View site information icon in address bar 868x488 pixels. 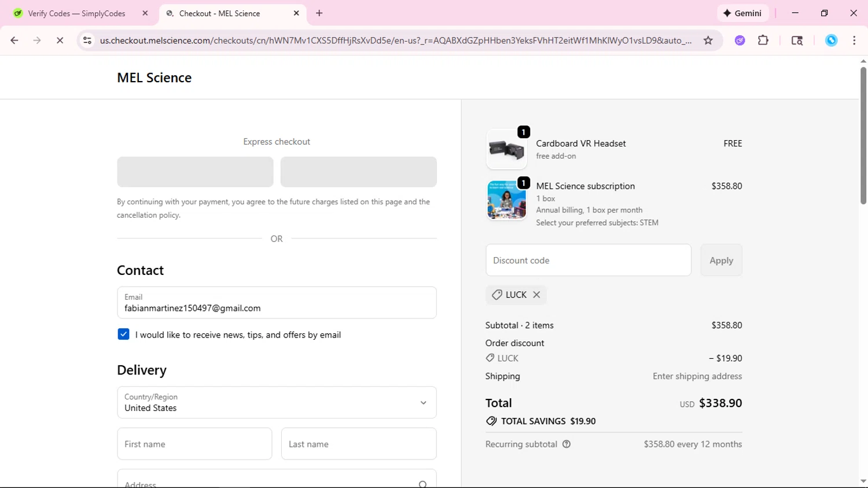click(x=87, y=41)
